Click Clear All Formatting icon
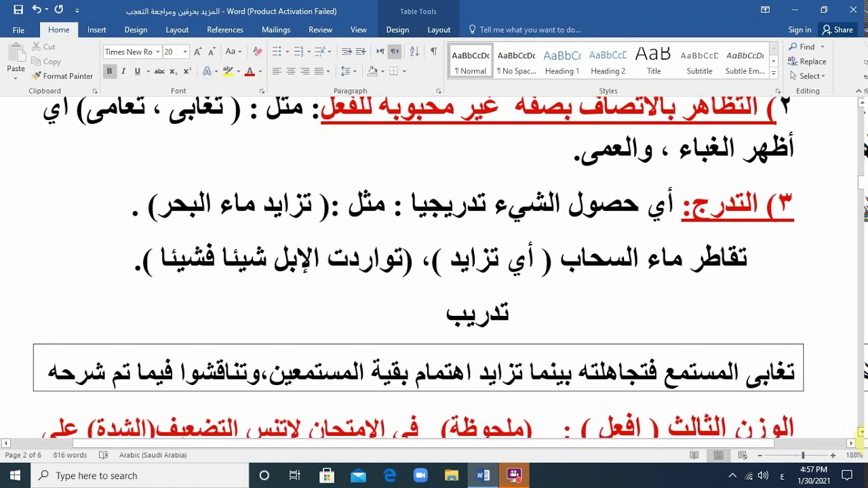Screen dimensions: 868x488 point(258,52)
